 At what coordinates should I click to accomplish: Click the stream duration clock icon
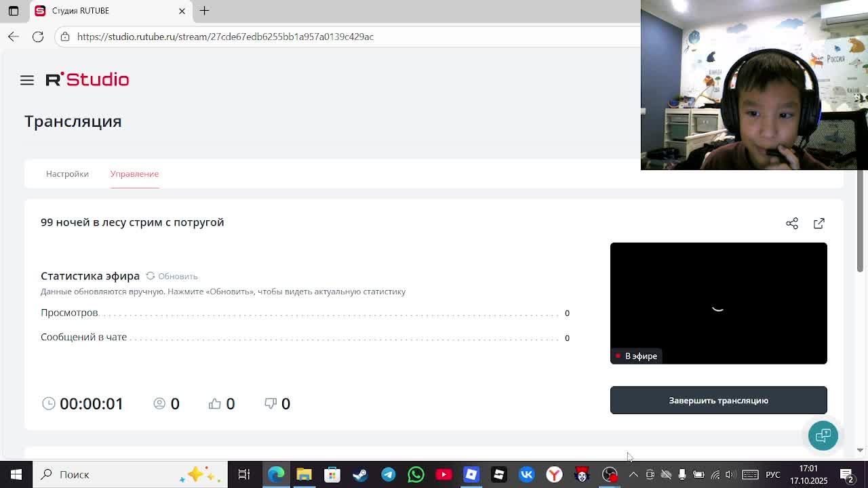49,403
